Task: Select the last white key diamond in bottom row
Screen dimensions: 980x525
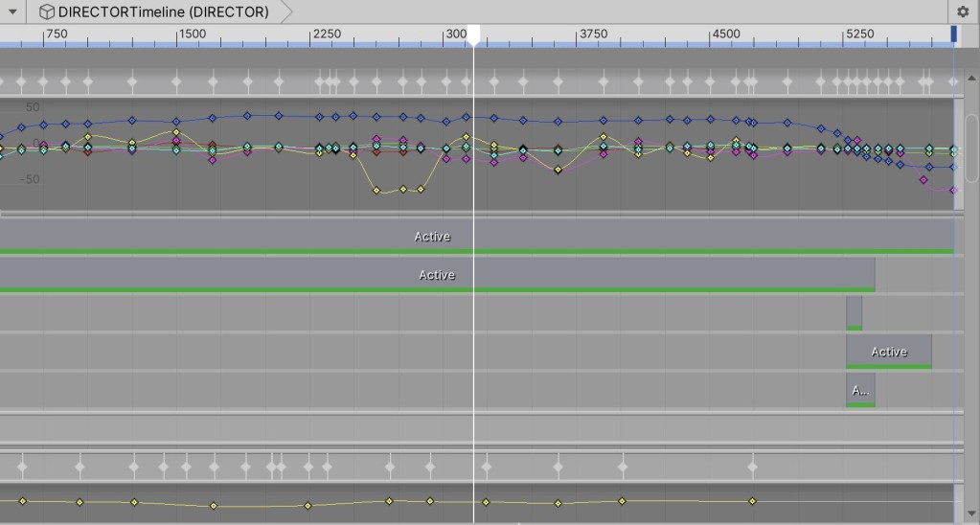Action: pyautogui.click(x=752, y=468)
